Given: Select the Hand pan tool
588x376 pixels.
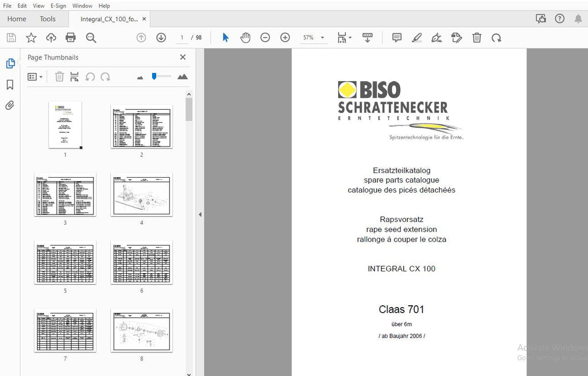Looking at the screenshot, I should [245, 38].
